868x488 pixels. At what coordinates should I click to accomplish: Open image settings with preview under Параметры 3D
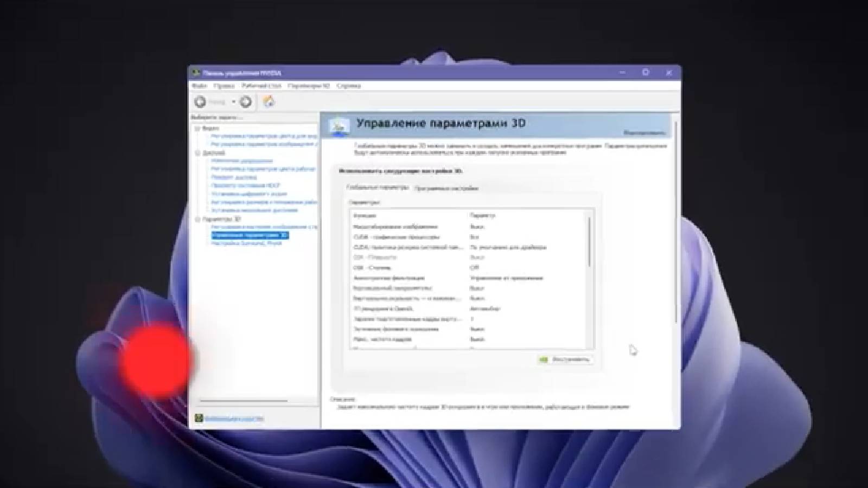264,227
